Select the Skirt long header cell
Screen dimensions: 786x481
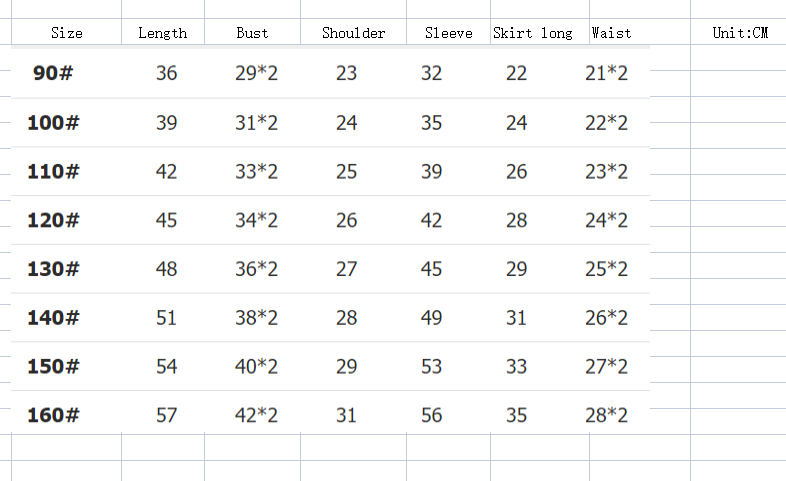[x=533, y=33]
